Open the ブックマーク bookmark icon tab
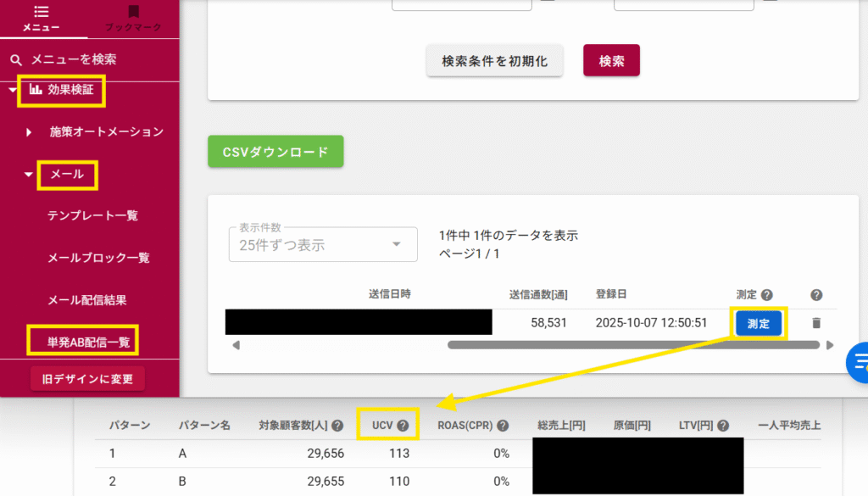Viewport: 868px width, 496px height. pos(133,19)
